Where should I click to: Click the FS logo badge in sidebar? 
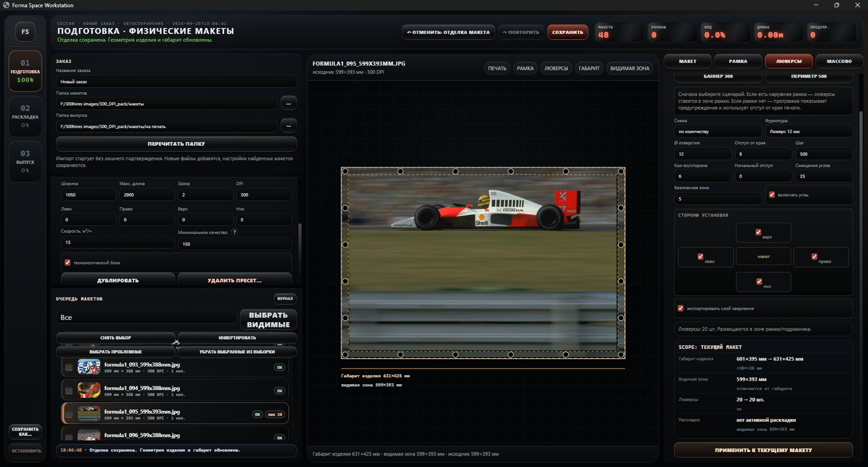coord(25,32)
